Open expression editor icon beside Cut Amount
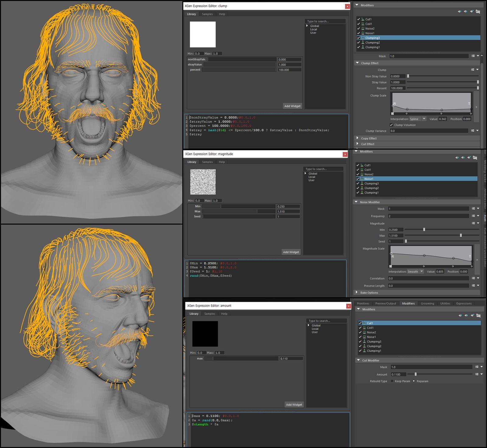 coord(477,374)
